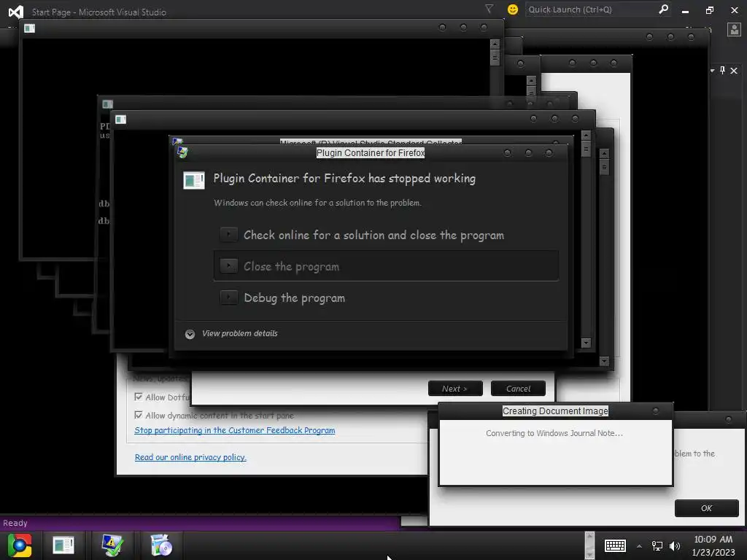Close the pinned side panel
Screen dimensions: 747x560
(x=734, y=71)
